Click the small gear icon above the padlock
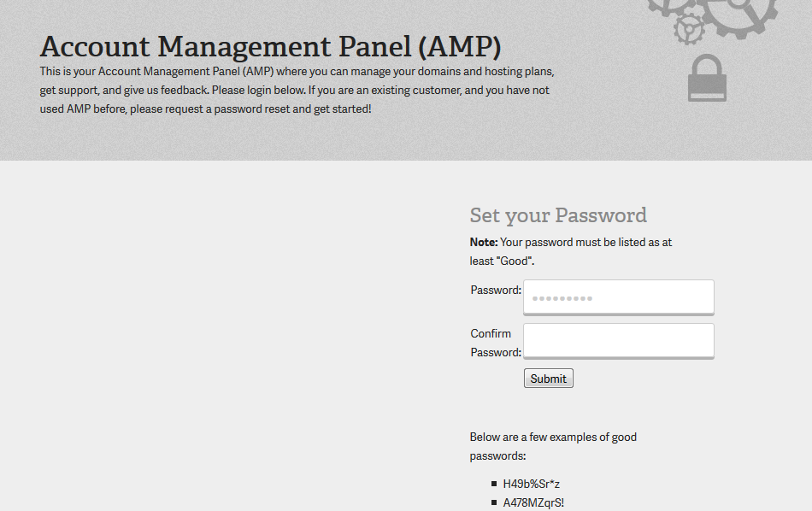 point(688,29)
